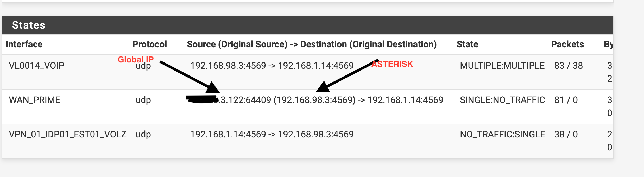Click the 83 / 38 packets value
This screenshot has width=644, height=177.
click(569, 66)
